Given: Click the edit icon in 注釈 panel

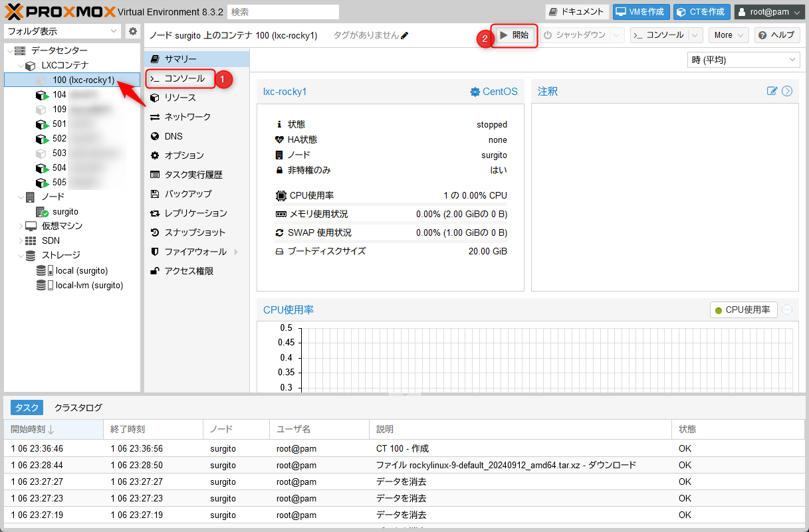Looking at the screenshot, I should [x=772, y=91].
